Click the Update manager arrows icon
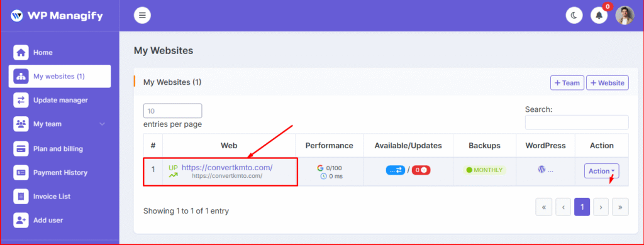Image resolution: width=644 pixels, height=245 pixels. (21, 100)
